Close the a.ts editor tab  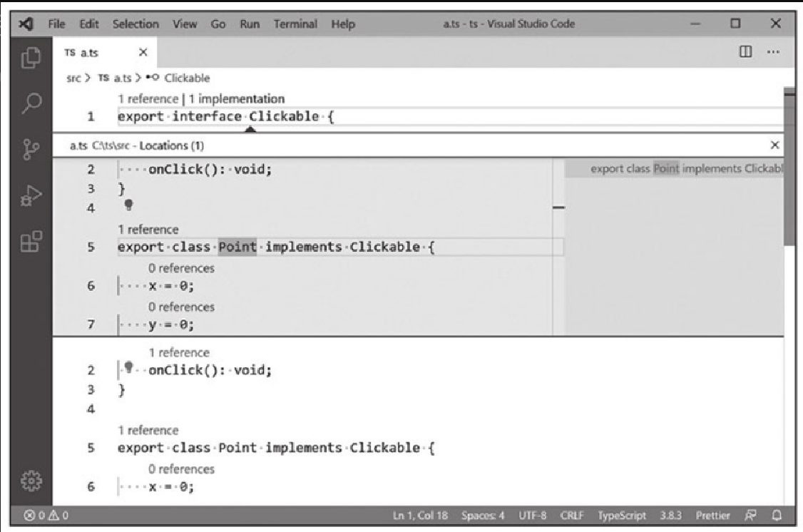[143, 52]
